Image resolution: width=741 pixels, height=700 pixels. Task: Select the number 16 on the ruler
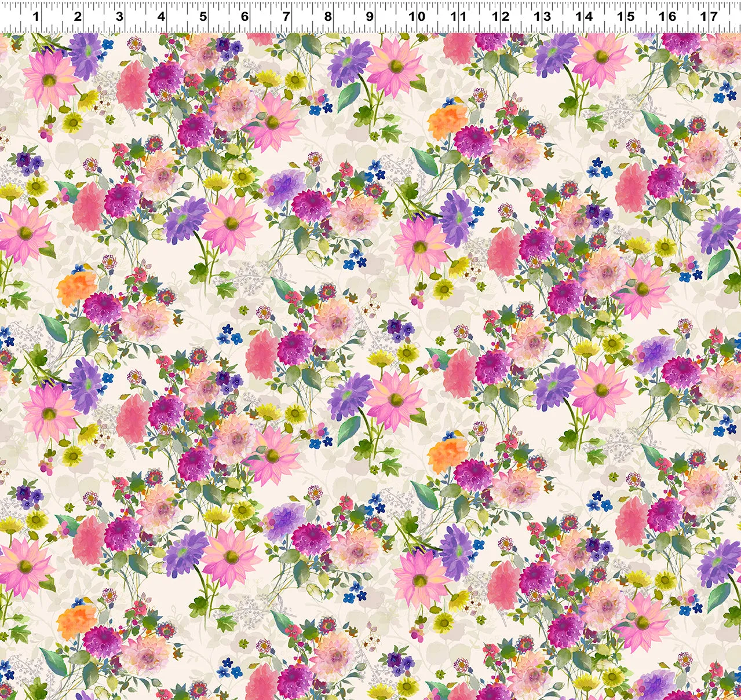[x=667, y=16]
